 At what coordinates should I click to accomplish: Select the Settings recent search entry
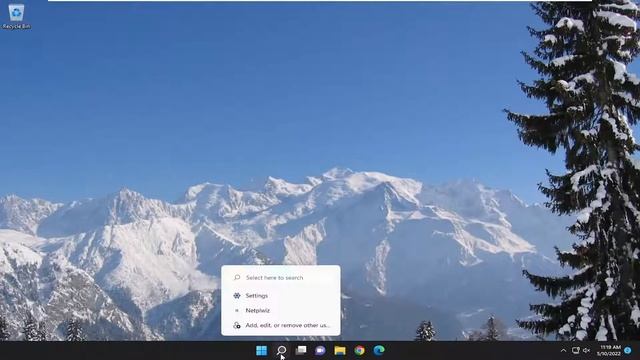click(x=281, y=296)
